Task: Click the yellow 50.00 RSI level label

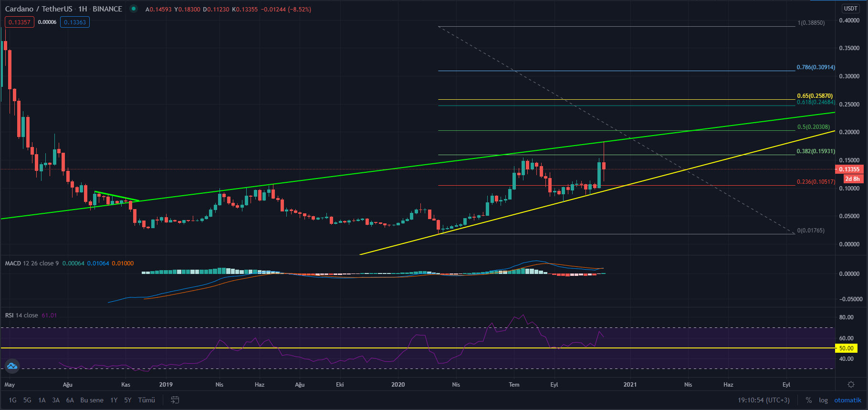Action: [847, 348]
